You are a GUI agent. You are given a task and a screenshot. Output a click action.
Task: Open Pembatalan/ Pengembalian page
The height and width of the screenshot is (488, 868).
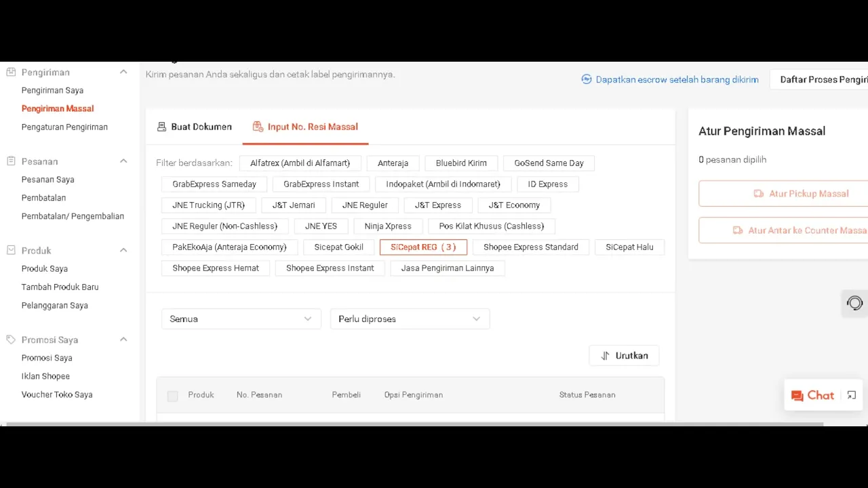pos(73,216)
